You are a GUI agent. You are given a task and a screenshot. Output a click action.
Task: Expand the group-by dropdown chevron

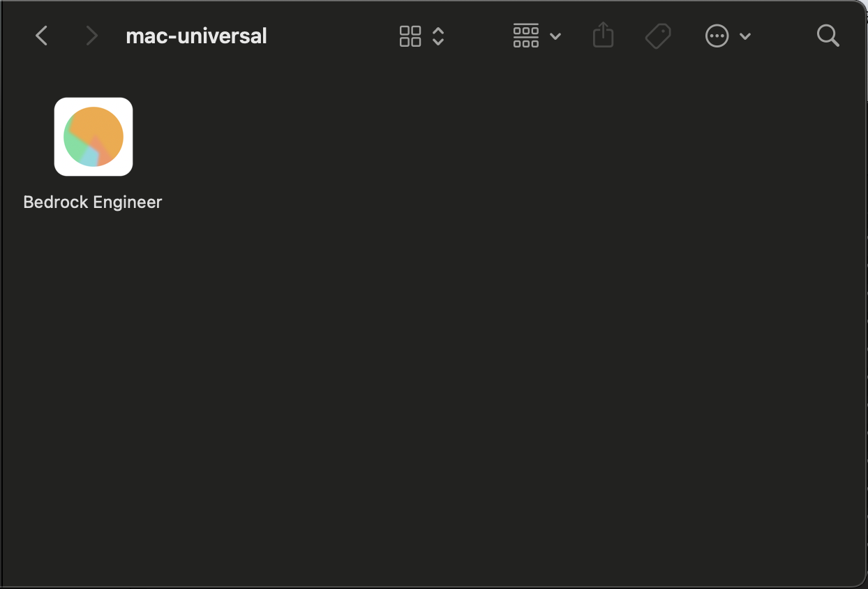pyautogui.click(x=555, y=36)
